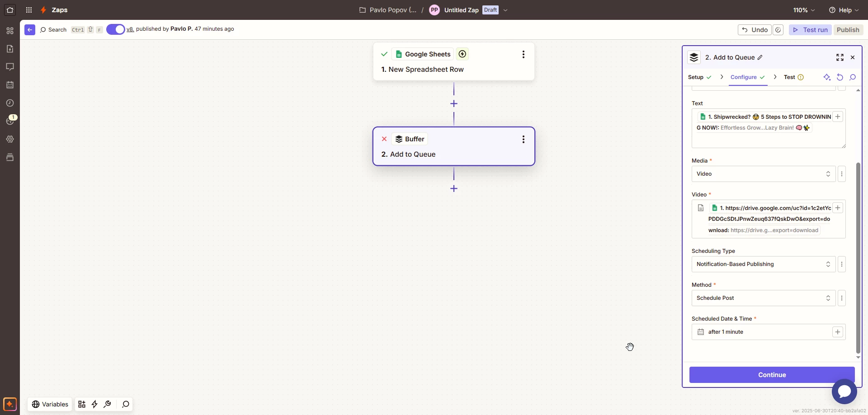Click the AI sparkle icon in panel
This screenshot has height=415, width=868.
827,77
